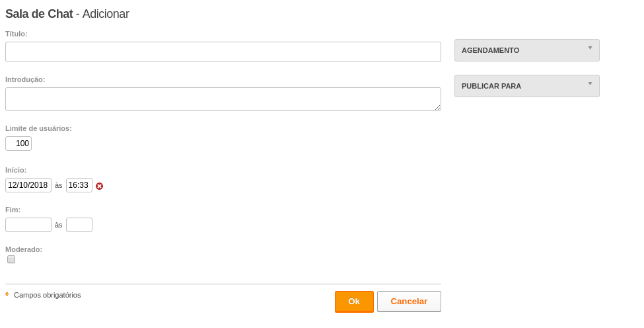Click the empty Fim date field
Viewport: 644px width, 328px height.
(28, 225)
